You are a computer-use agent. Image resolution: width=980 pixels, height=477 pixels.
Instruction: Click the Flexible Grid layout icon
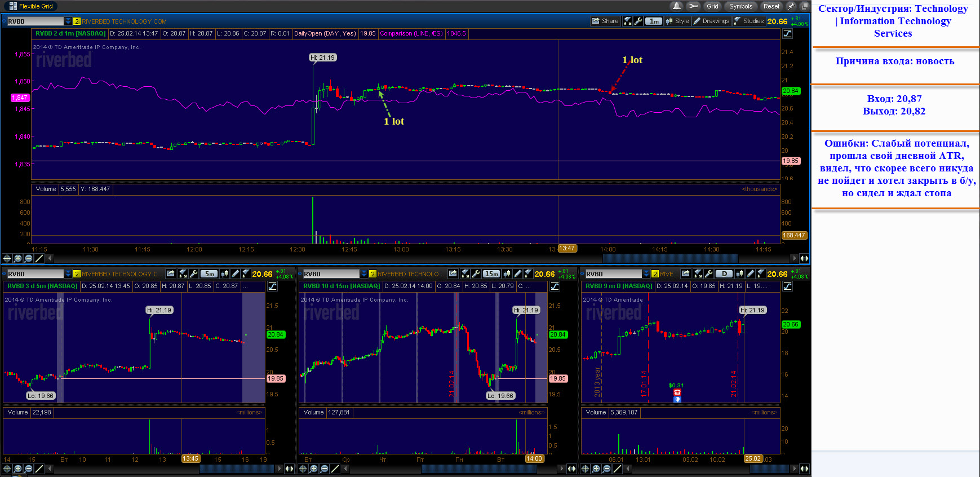(12, 6)
